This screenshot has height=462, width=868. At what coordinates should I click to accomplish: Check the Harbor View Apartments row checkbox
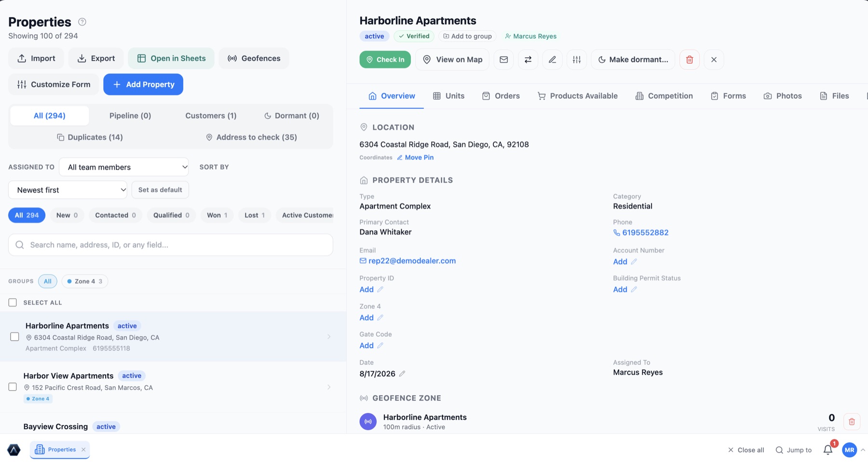[13, 387]
